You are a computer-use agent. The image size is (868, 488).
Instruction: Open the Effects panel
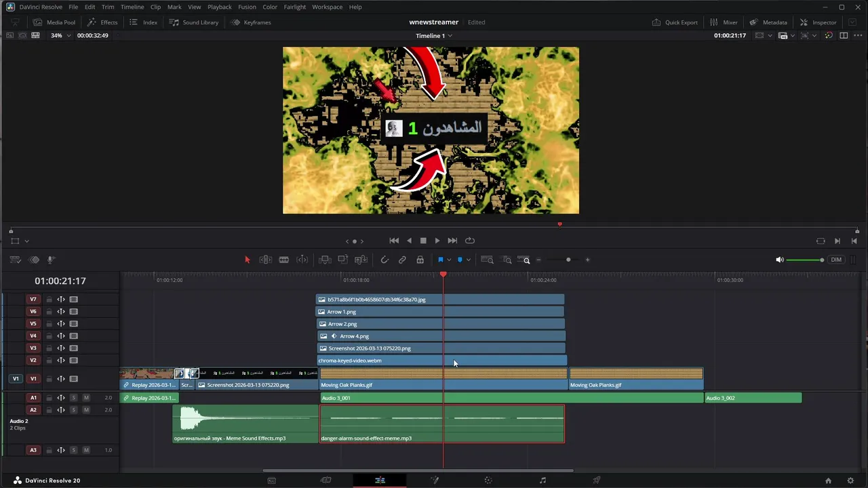tap(102, 22)
